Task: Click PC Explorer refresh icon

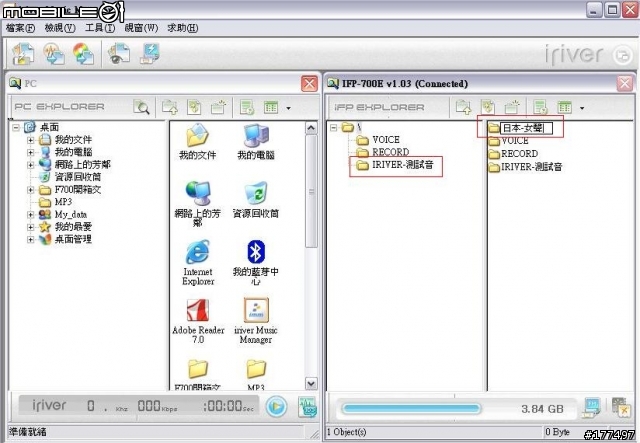Action: tap(194, 107)
